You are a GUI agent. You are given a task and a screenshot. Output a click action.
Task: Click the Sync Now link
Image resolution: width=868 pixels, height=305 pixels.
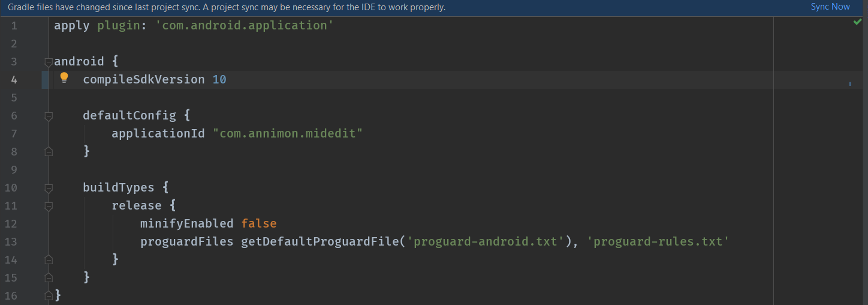[830, 7]
